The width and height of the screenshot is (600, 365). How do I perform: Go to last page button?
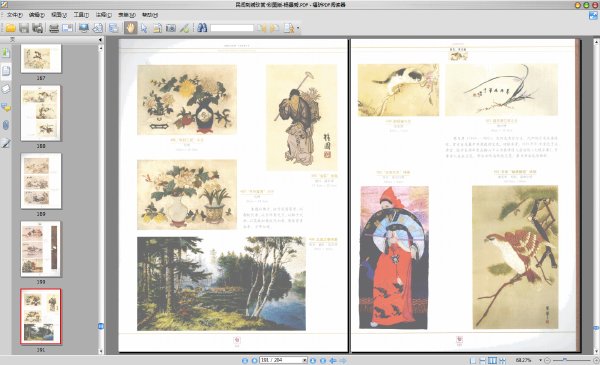pyautogui.click(x=323, y=360)
